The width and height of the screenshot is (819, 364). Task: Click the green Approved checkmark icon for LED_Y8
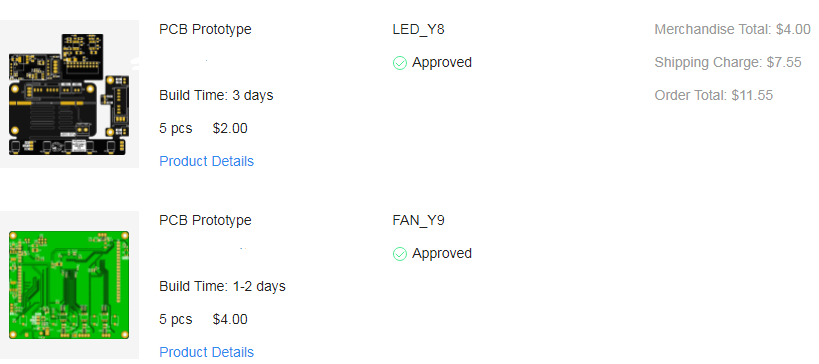point(400,63)
